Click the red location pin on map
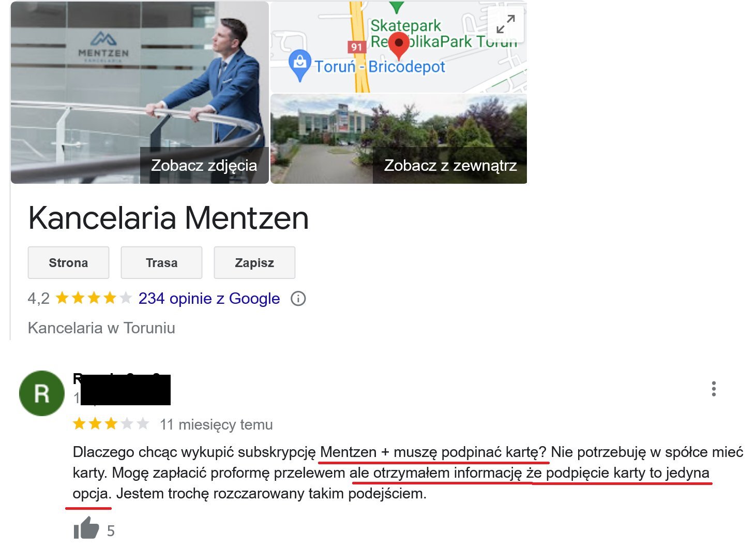This screenshot has height=560, width=756. (399, 46)
